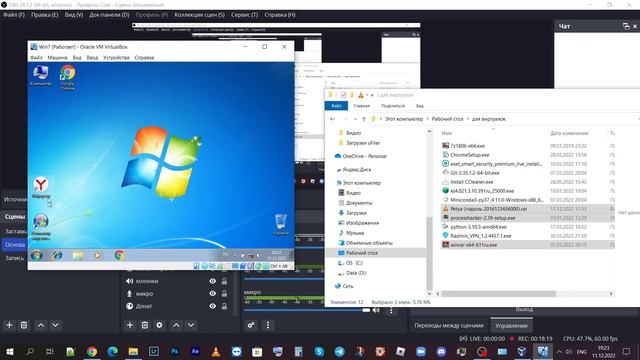Screen dimensions: 640x360
Task: Toggle the lock for Донат source
Action: (224, 306)
